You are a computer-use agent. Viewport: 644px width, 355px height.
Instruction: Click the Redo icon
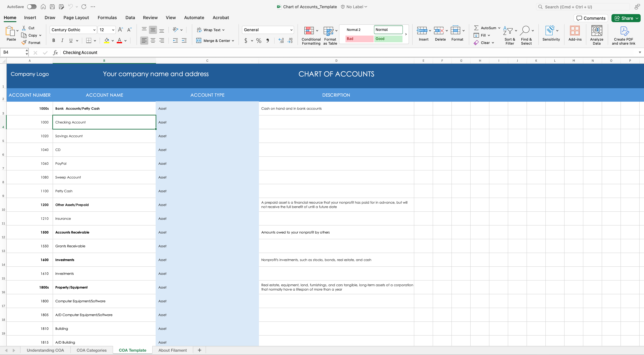[84, 7]
